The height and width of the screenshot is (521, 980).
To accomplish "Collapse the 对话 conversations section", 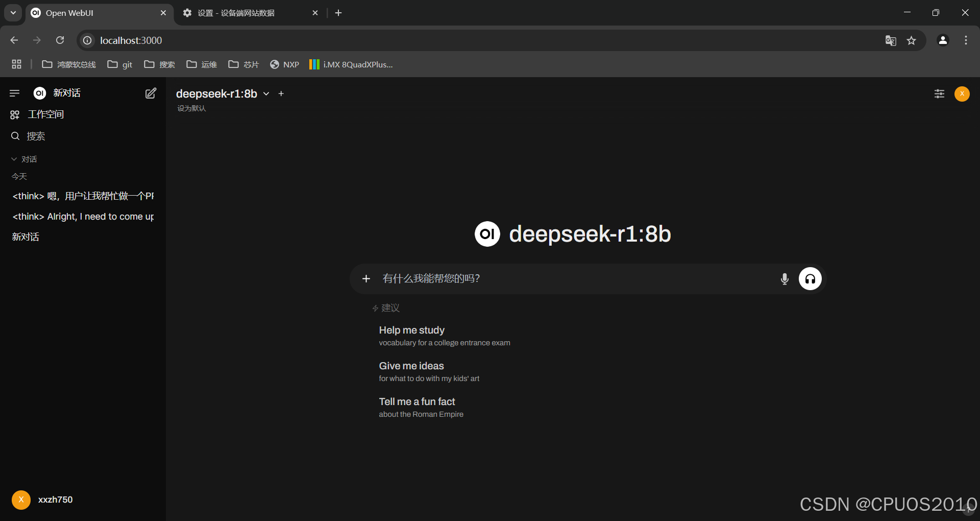I will click(24, 159).
